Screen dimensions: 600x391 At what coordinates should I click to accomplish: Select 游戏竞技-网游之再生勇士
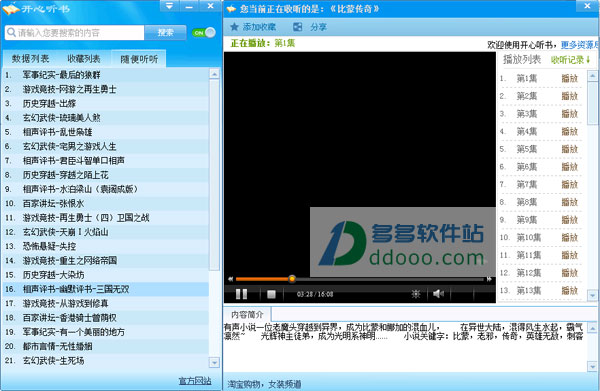106,89
